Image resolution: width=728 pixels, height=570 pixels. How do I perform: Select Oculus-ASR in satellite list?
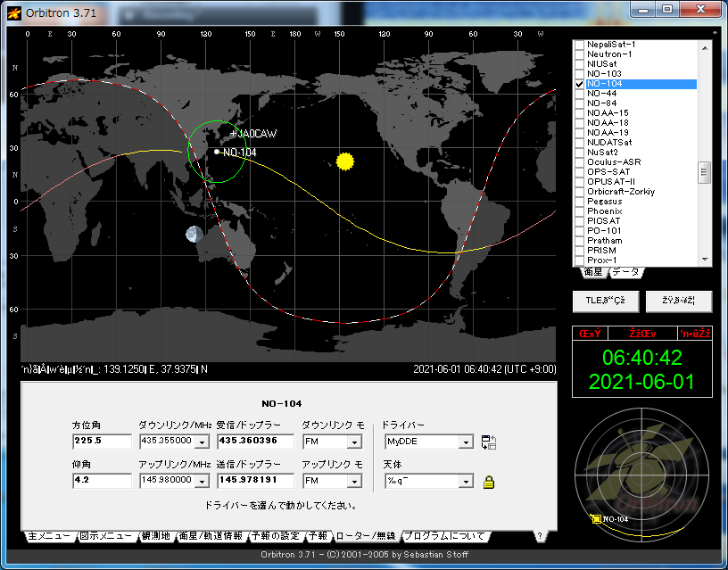(x=614, y=162)
